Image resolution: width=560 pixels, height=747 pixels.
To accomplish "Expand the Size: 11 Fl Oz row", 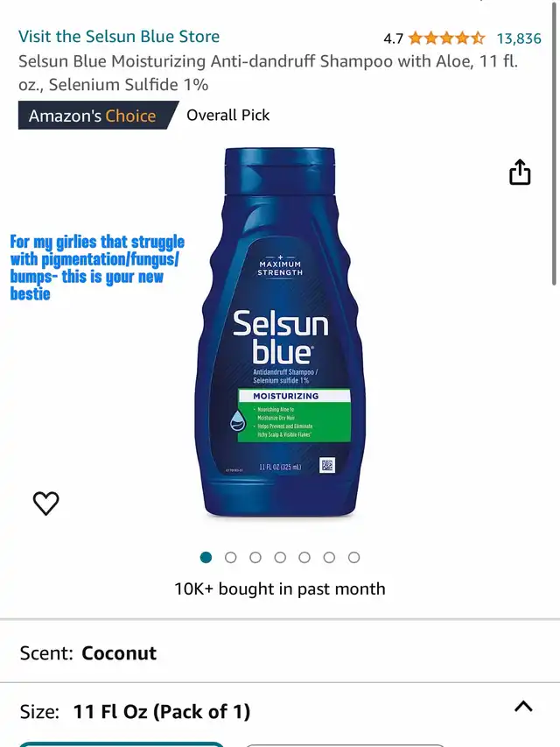I will (280, 712).
